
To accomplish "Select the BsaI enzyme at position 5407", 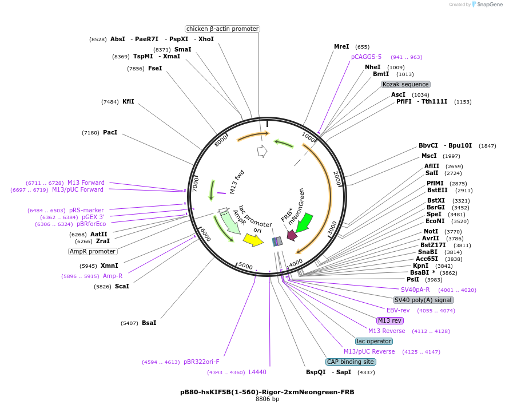I will pos(149,323).
